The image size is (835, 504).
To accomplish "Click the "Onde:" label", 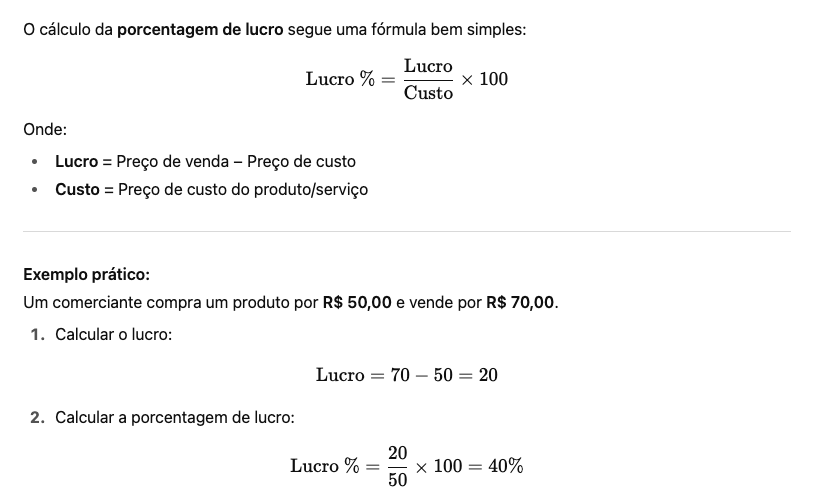I will [45, 129].
